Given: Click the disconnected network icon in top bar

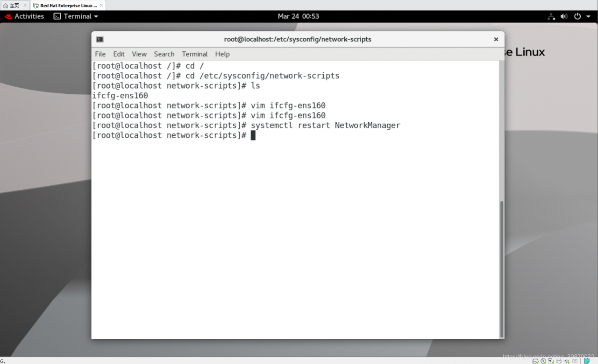Looking at the screenshot, I should pyautogui.click(x=551, y=16).
